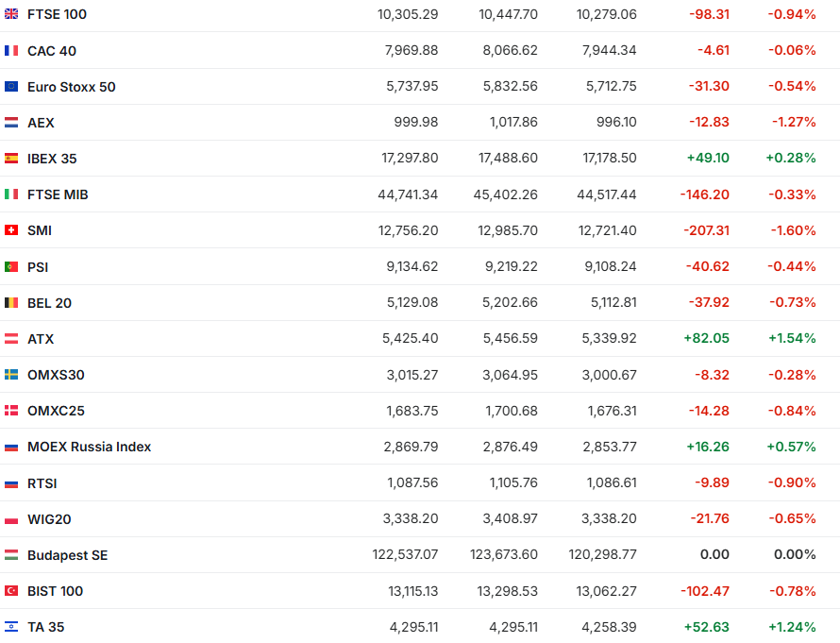The width and height of the screenshot is (840, 643).
Task: Click the French flag icon beside CAC 40
Action: [11, 51]
